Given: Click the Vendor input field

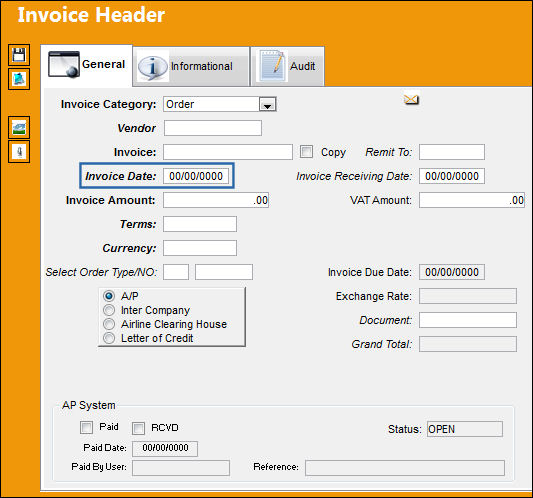Looking at the screenshot, I should 213,128.
